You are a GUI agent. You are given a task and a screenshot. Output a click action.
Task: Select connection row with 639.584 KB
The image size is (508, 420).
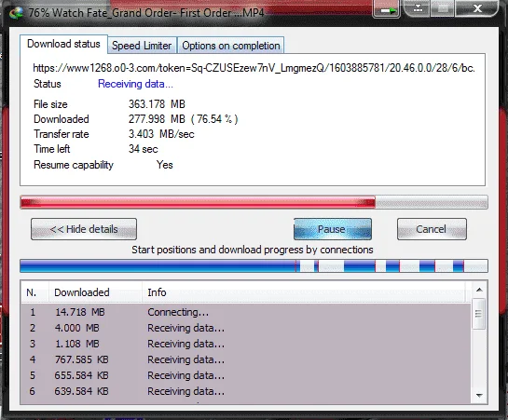pyautogui.click(x=246, y=391)
